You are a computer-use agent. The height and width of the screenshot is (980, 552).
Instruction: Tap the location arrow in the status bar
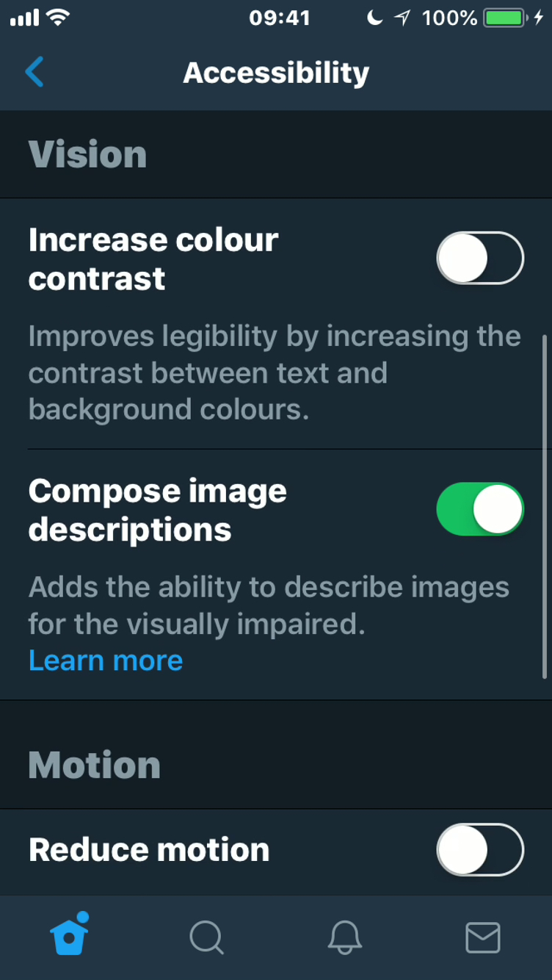click(402, 19)
